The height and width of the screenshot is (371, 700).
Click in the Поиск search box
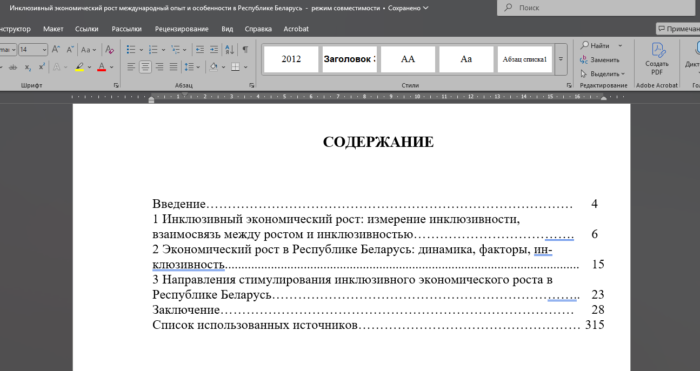596,8
